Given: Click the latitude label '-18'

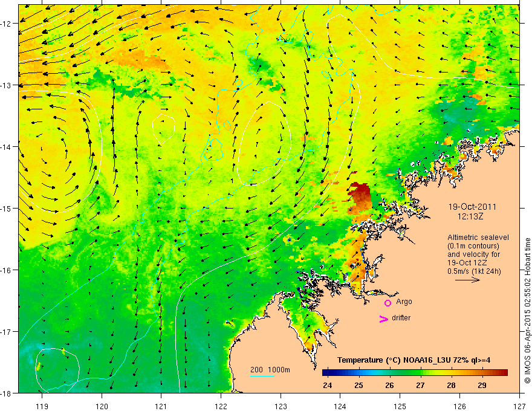Looking at the screenshot, I should click(x=7, y=393).
